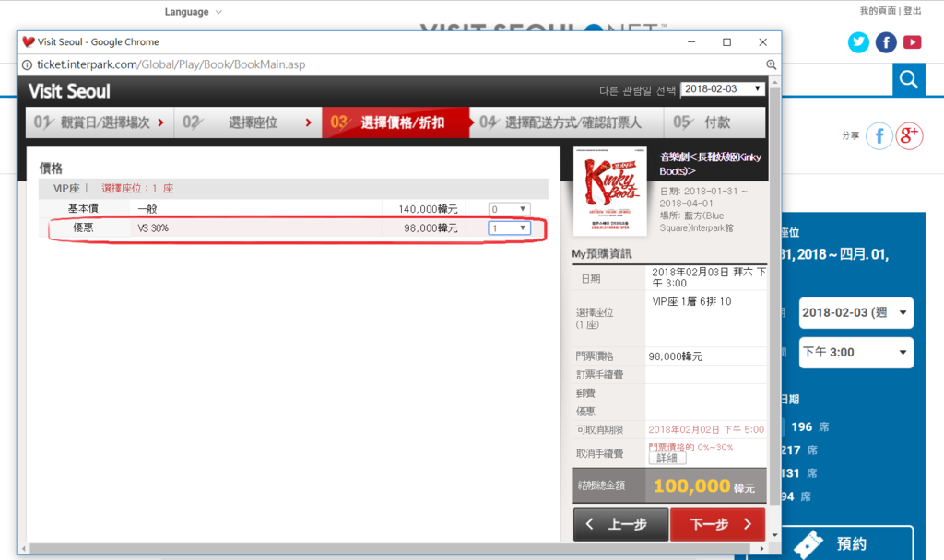Close the Visit Seoul popup window
Screen dimensions: 944x560
click(762, 42)
